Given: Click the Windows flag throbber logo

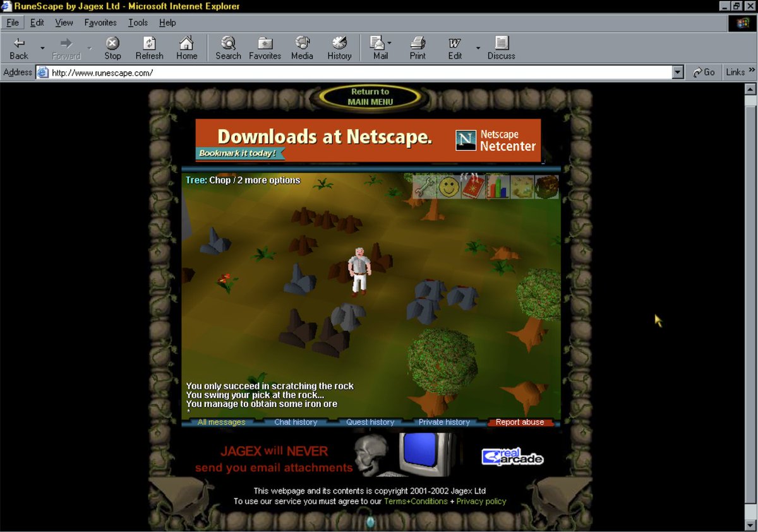Looking at the screenshot, I should 743,23.
